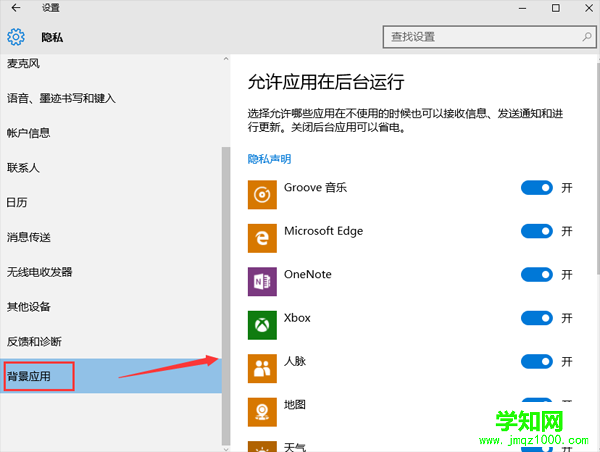
Task: Click the 隐私 page title
Action: tap(52, 37)
